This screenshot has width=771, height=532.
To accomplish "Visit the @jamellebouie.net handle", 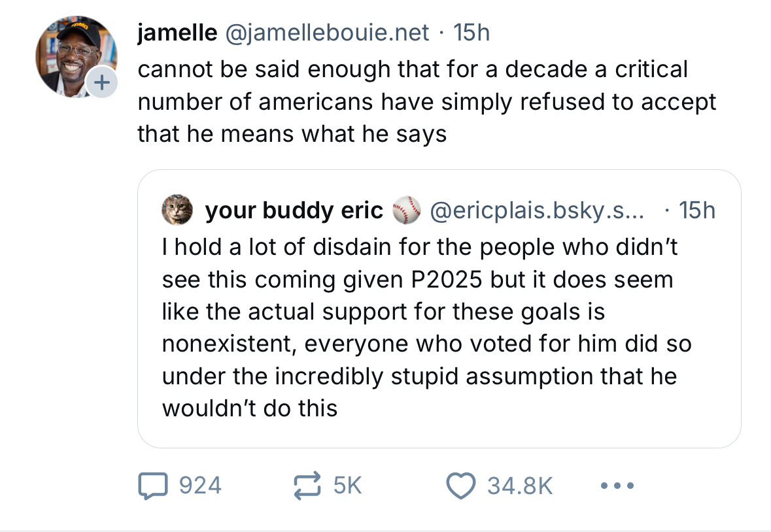I will tap(327, 32).
